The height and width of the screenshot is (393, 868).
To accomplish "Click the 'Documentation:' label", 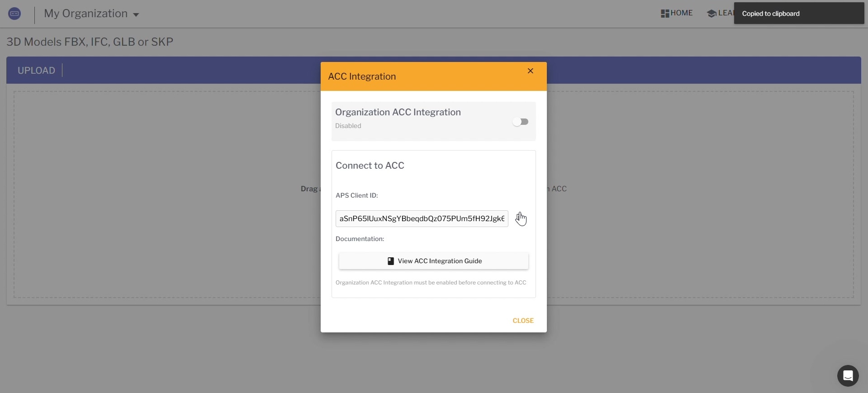I will [x=360, y=239].
